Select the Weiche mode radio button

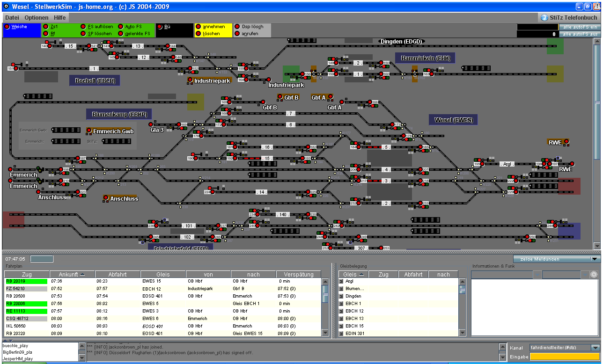7,27
